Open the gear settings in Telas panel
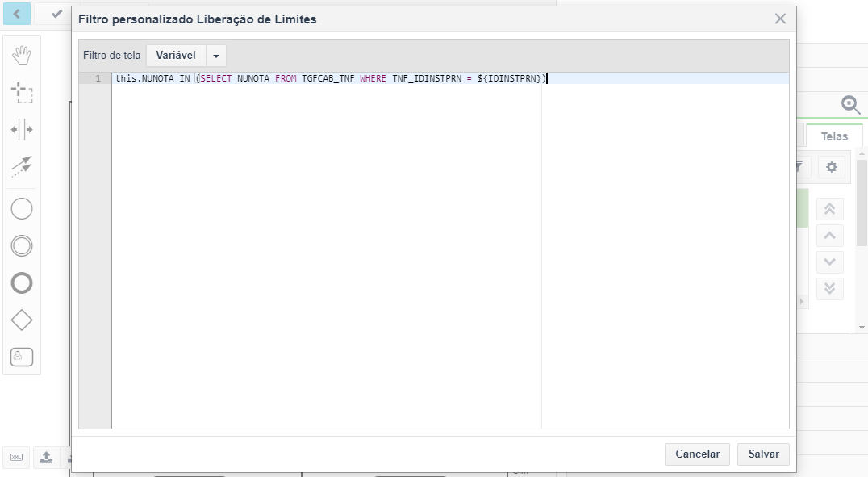This screenshot has height=477, width=868. pyautogui.click(x=832, y=167)
